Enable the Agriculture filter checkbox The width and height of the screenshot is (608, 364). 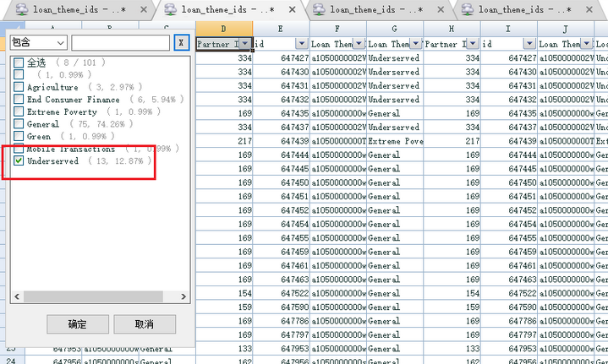(x=19, y=87)
